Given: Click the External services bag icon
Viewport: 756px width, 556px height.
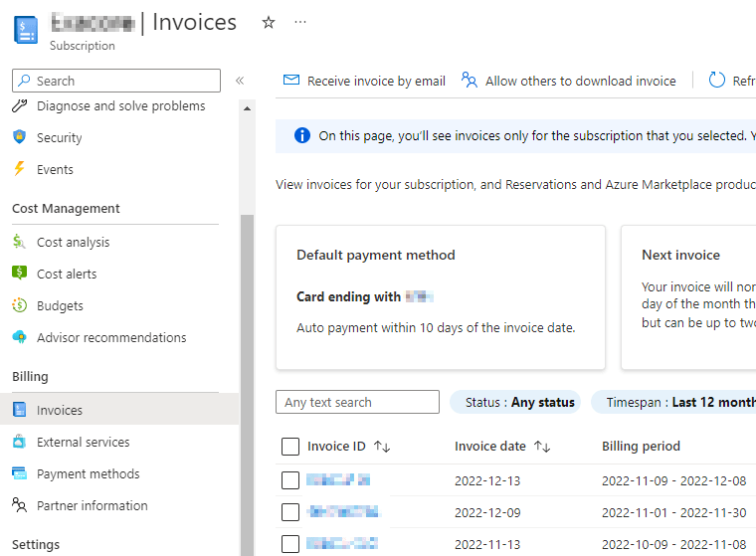Looking at the screenshot, I should coord(19,441).
